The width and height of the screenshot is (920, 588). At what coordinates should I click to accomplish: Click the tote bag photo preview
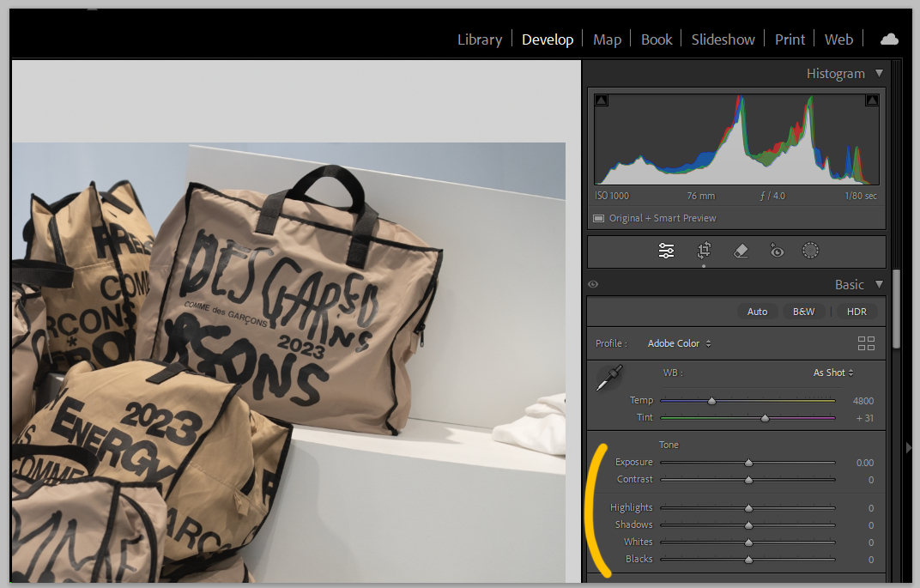pos(288,362)
